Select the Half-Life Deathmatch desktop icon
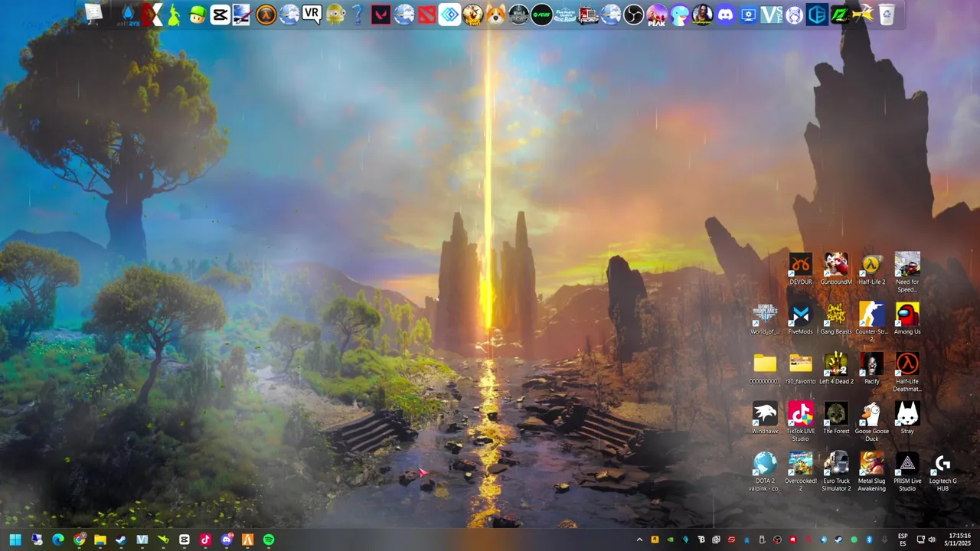Screen dimensions: 980x551 907,372
